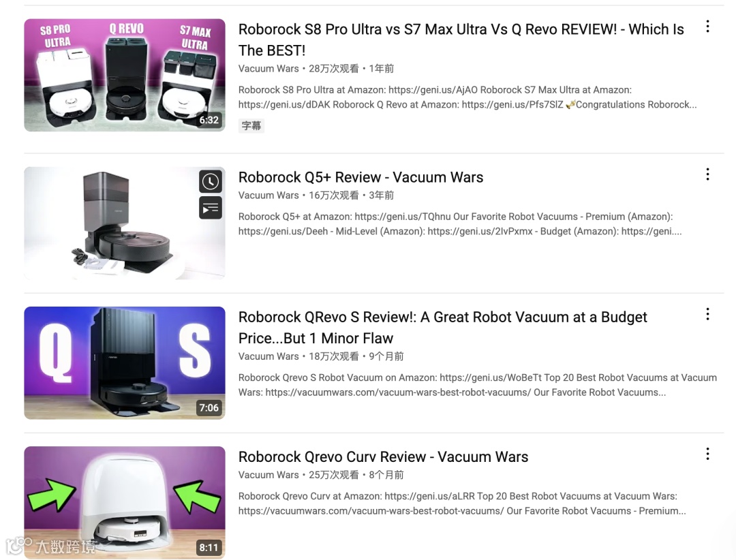The width and height of the screenshot is (736, 560).
Task: Visit Vacuum Wars channel under Qrevo Curv video
Action: [x=269, y=475]
